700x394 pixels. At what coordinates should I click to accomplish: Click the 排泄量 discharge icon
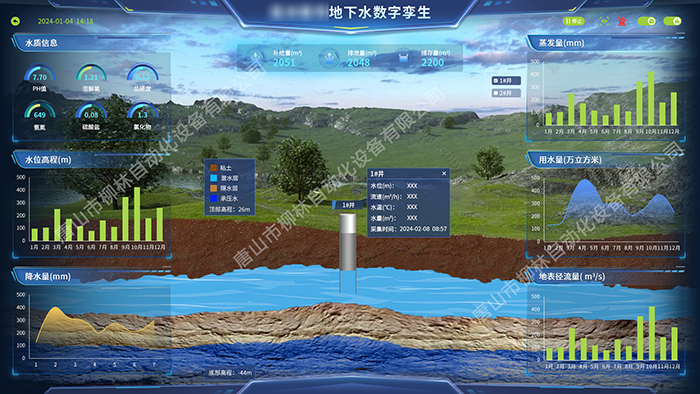tap(329, 58)
